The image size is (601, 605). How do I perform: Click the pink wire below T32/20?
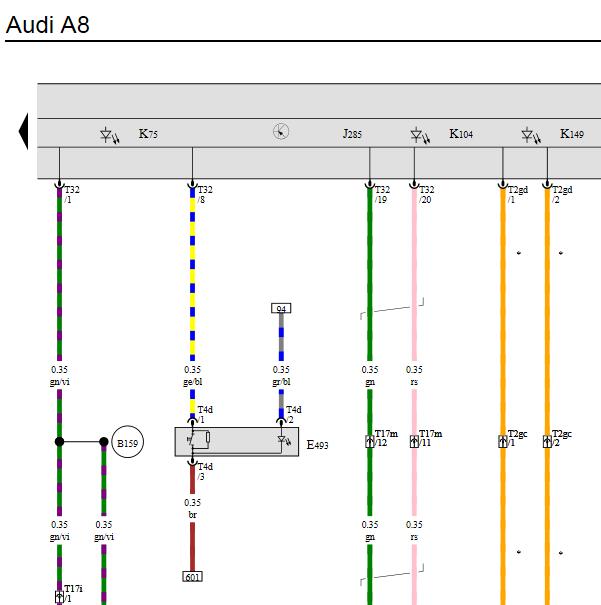click(414, 274)
